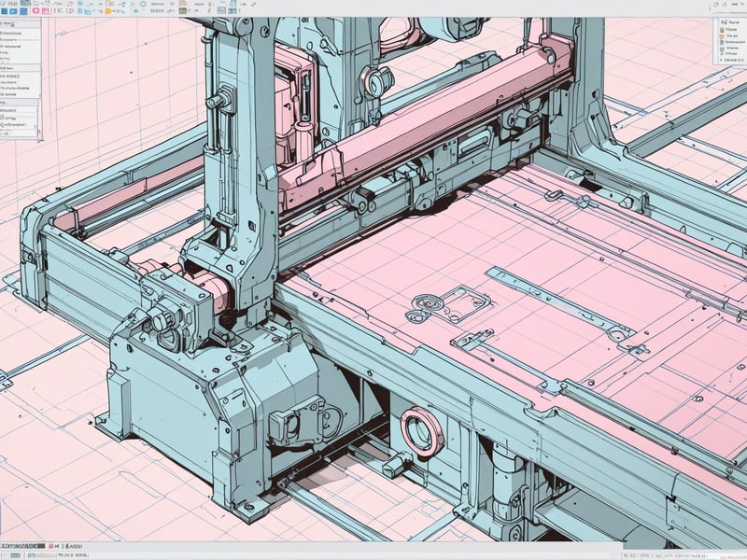This screenshot has width=747, height=560.
Task: Click the teal ring icon in the top toolbar row
Action: click(143, 4)
